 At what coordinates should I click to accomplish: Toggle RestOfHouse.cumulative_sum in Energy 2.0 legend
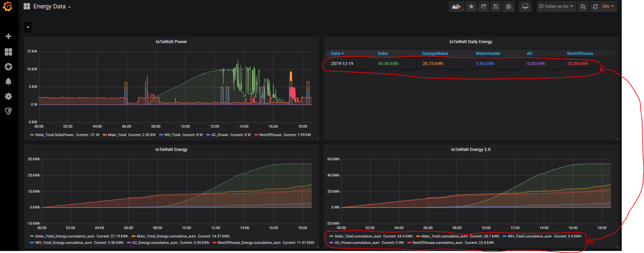(437, 243)
